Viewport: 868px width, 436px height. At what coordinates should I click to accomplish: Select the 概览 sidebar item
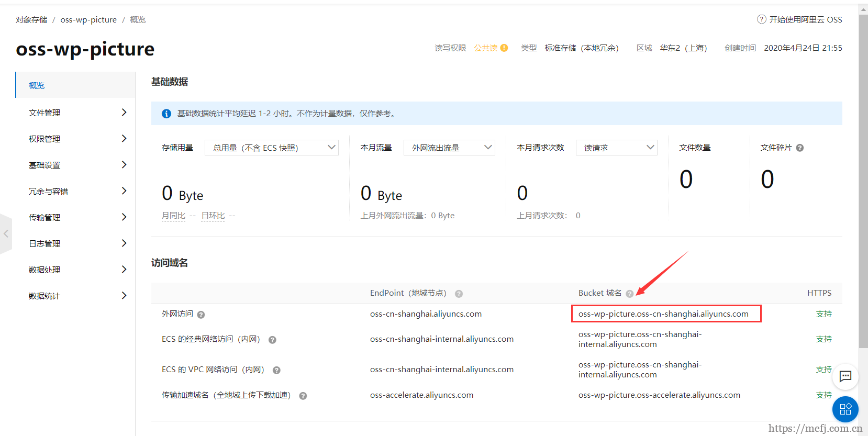[x=75, y=85]
